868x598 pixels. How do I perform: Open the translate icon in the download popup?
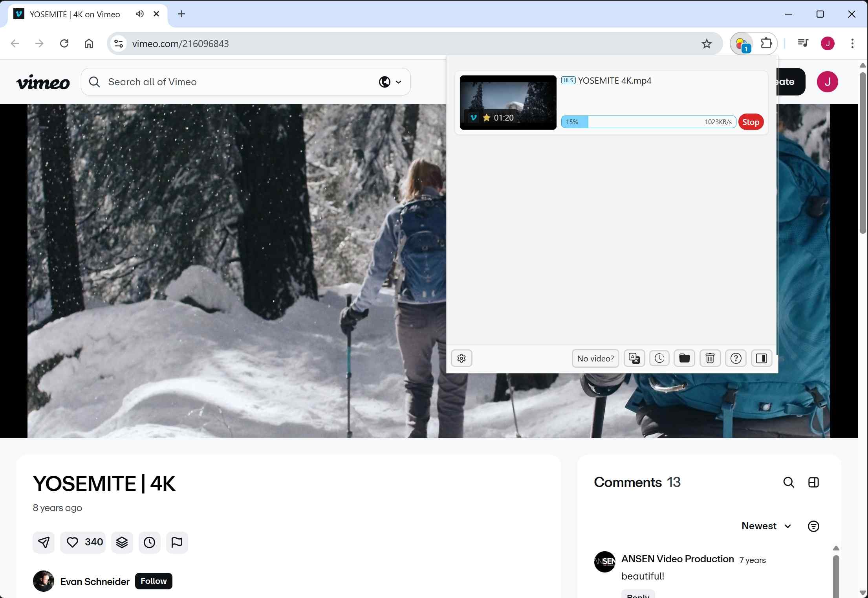(x=634, y=358)
